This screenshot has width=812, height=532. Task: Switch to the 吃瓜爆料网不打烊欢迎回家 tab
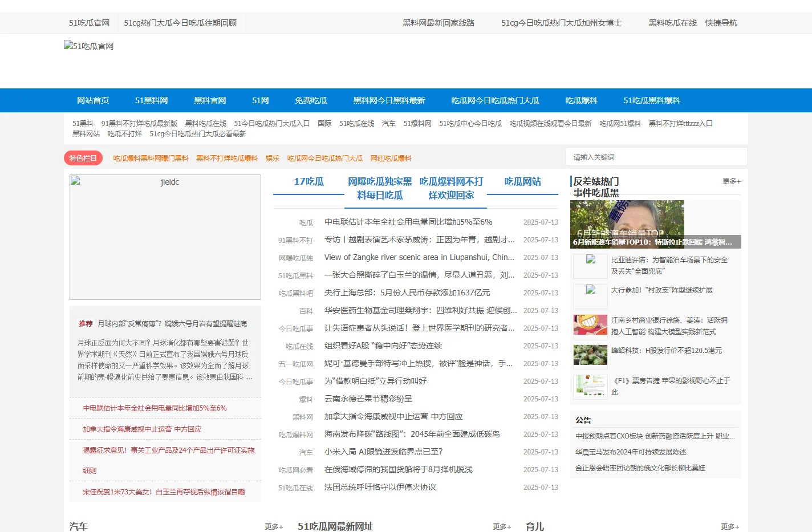(451, 189)
